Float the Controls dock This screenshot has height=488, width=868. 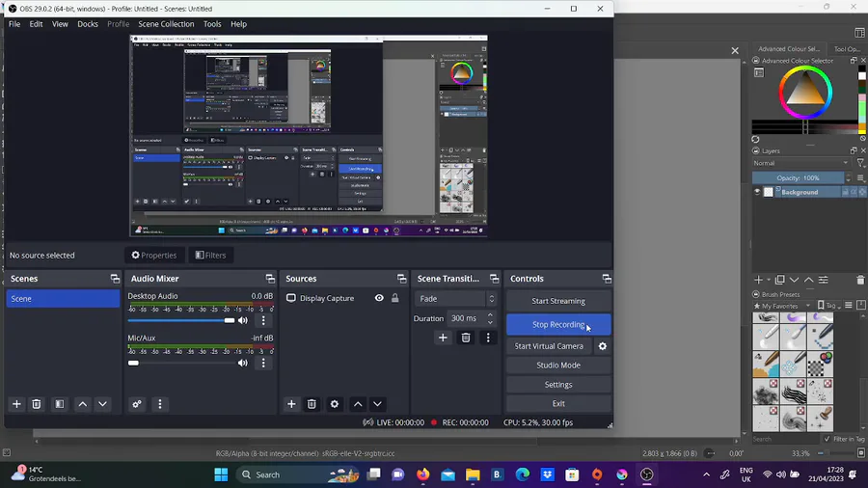click(x=607, y=279)
